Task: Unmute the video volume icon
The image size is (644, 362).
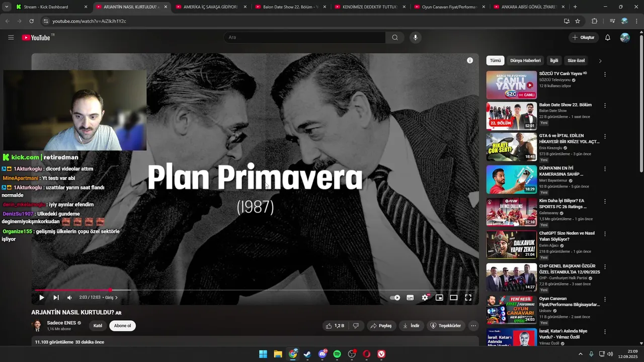Action: pos(69,298)
